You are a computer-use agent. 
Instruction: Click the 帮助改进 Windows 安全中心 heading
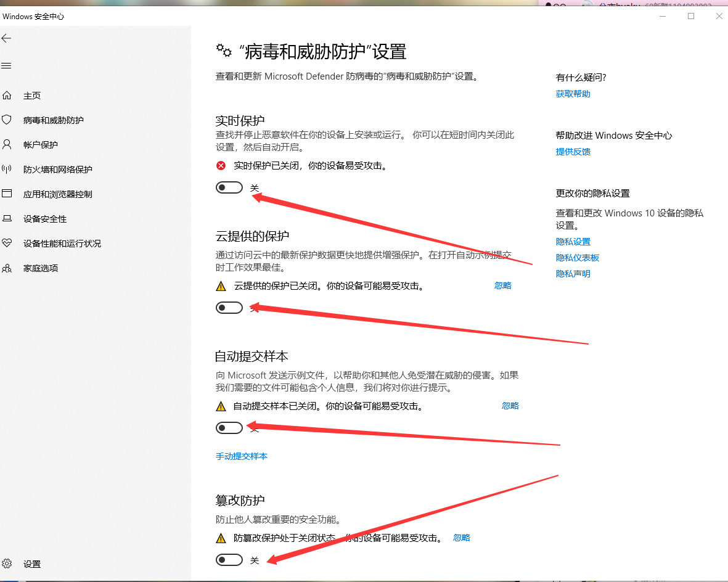click(614, 135)
